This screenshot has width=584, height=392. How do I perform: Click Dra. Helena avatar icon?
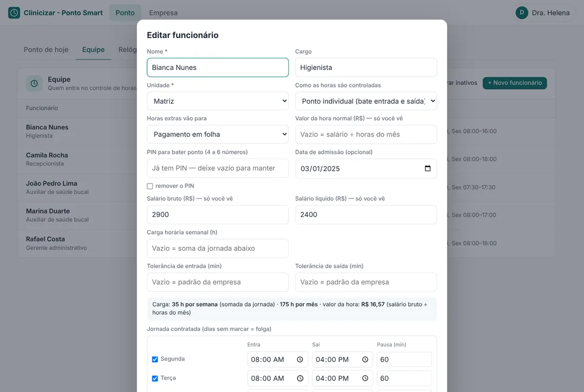[522, 13]
